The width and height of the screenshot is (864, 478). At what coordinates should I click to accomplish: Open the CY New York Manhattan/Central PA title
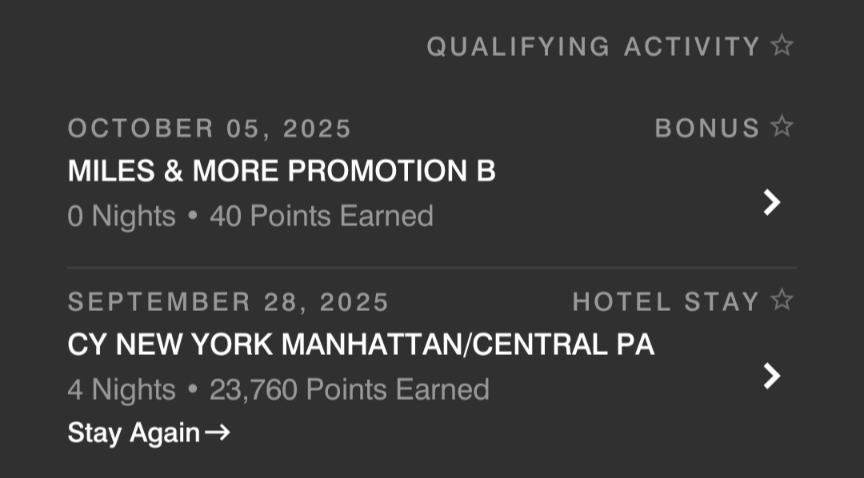coord(360,344)
